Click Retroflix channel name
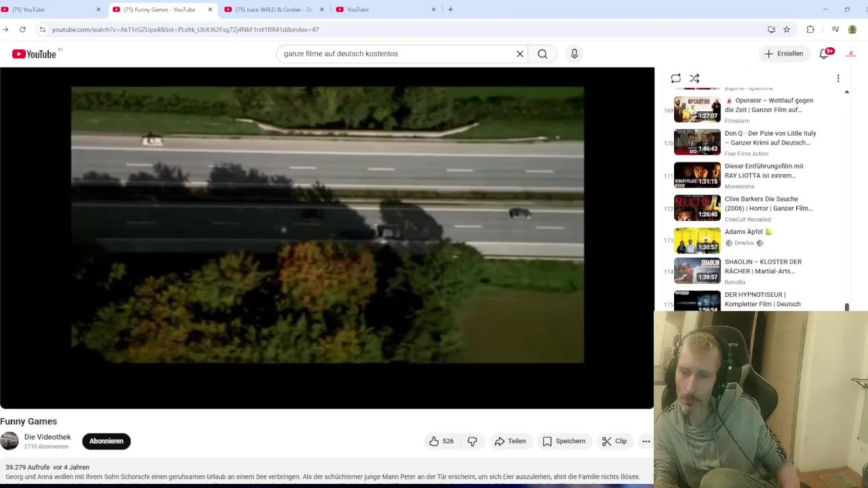The image size is (868, 488). coord(735,282)
